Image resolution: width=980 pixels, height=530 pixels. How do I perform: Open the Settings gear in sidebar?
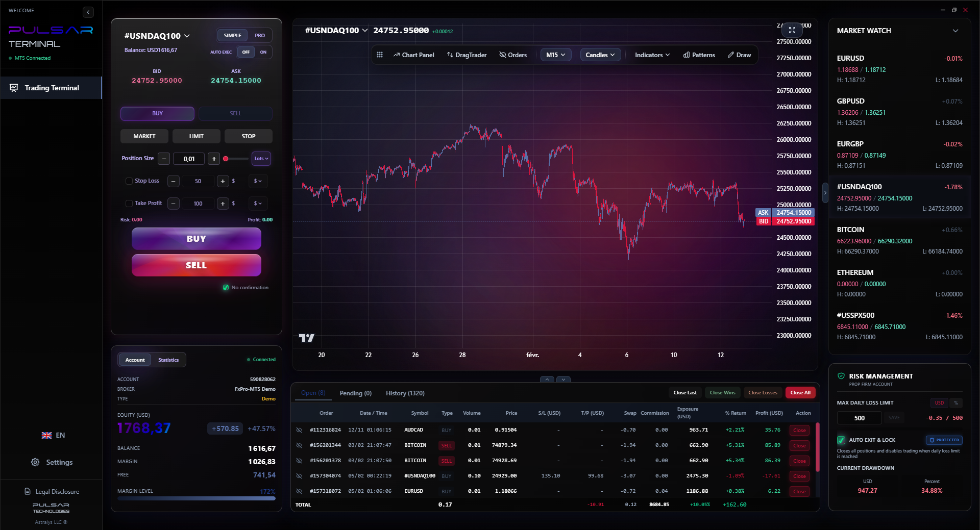click(52, 462)
